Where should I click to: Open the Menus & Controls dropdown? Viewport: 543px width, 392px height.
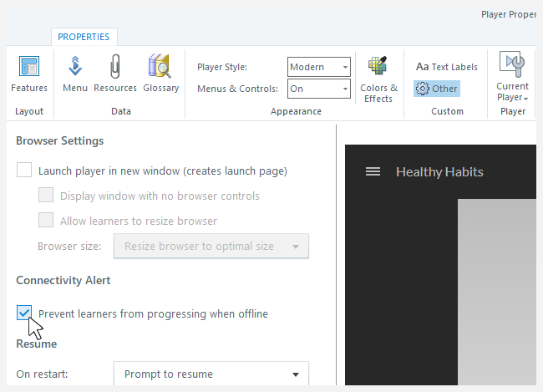(x=319, y=89)
